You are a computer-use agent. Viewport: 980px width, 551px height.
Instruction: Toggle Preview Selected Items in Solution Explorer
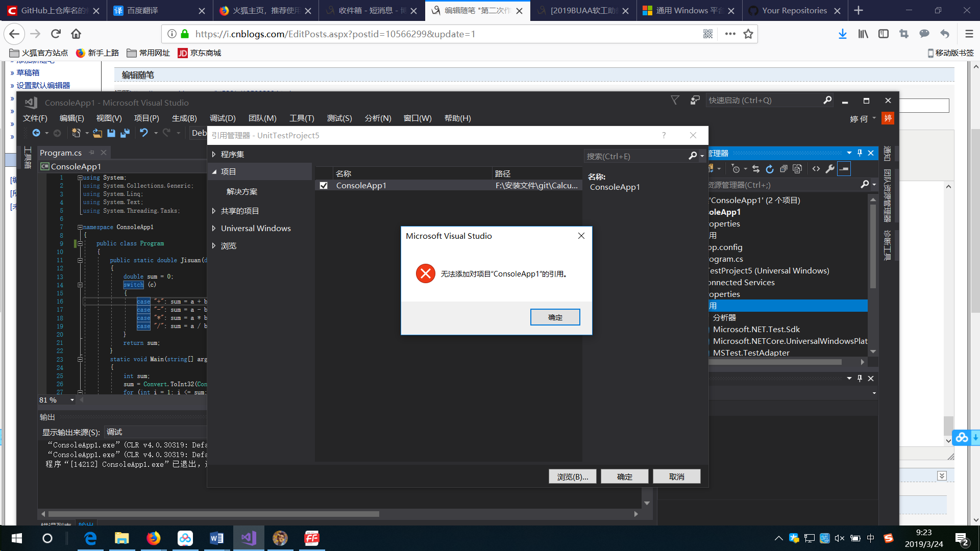click(x=844, y=169)
